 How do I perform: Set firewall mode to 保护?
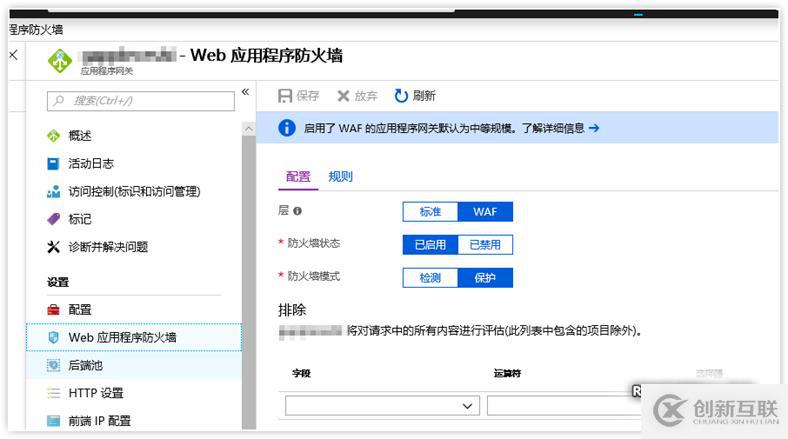485,278
